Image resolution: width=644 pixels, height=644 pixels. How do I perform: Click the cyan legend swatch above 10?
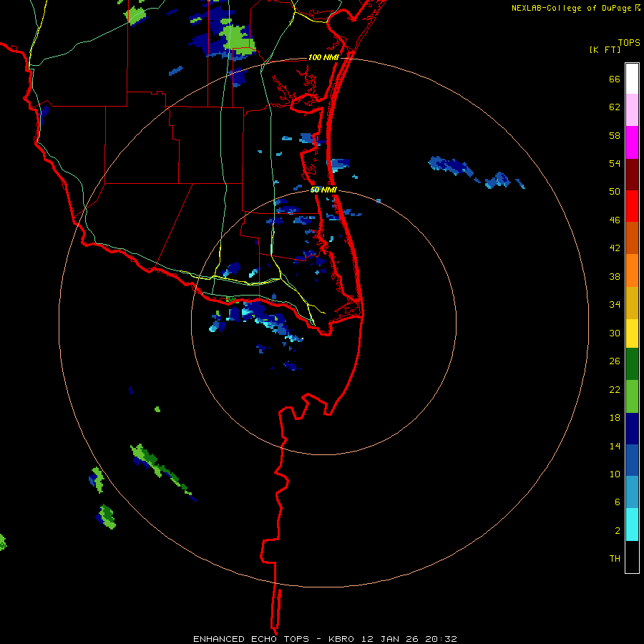click(632, 525)
